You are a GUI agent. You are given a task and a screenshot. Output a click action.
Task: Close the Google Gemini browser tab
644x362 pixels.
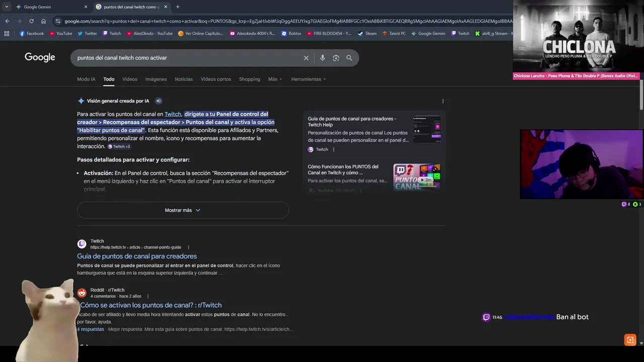pyautogui.click(x=86, y=7)
